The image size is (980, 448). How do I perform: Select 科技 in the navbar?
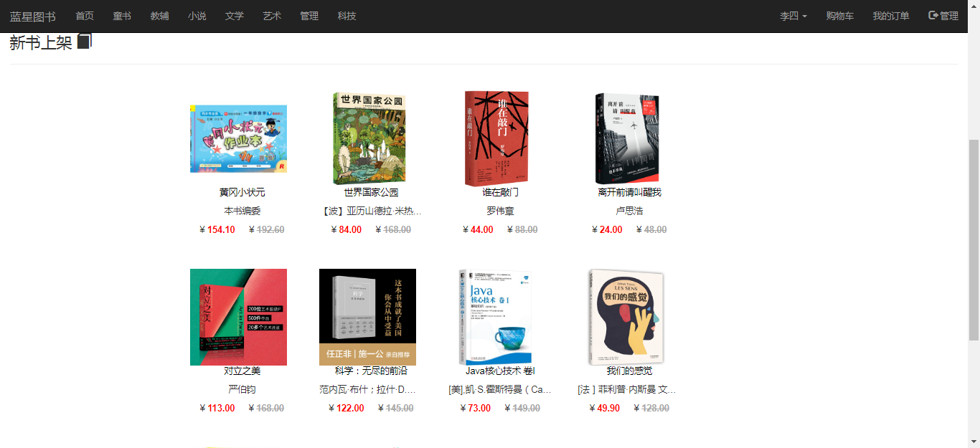347,16
